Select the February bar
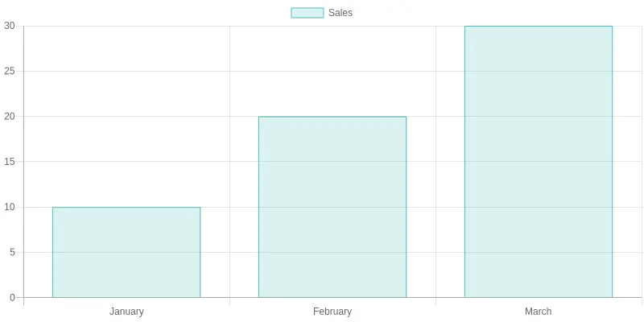The height and width of the screenshot is (322, 644). pyautogui.click(x=332, y=207)
